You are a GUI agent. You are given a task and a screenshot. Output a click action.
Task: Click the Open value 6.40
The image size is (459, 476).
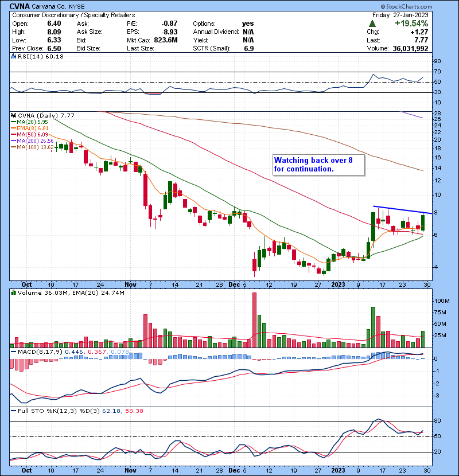tap(54, 24)
